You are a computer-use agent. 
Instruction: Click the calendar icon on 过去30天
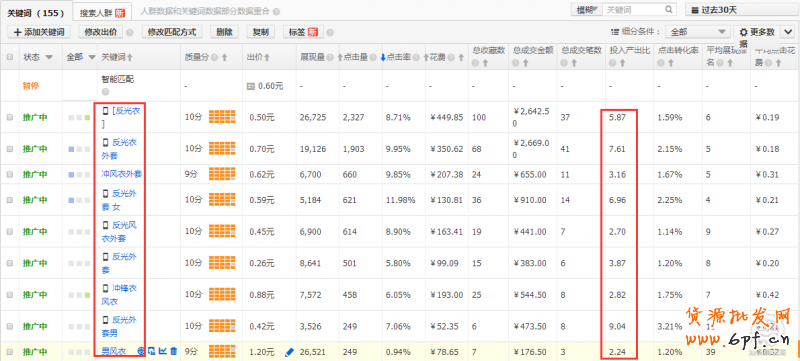[695, 10]
